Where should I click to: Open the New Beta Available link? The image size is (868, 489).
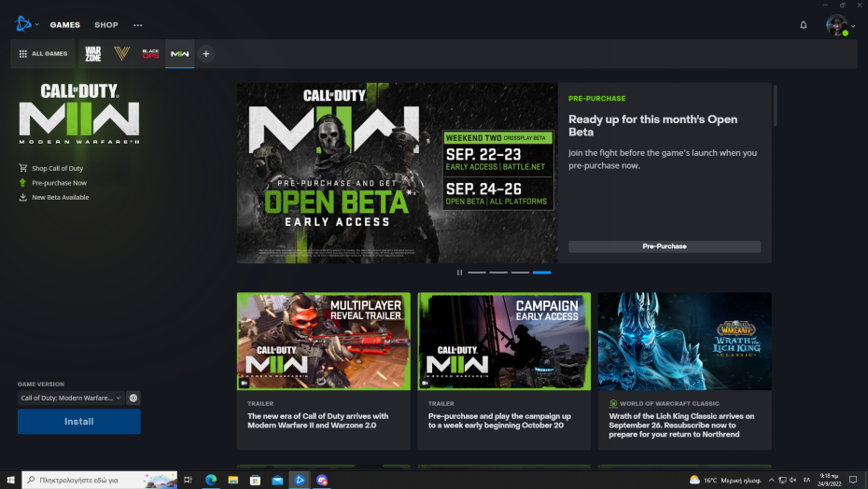[x=61, y=197]
